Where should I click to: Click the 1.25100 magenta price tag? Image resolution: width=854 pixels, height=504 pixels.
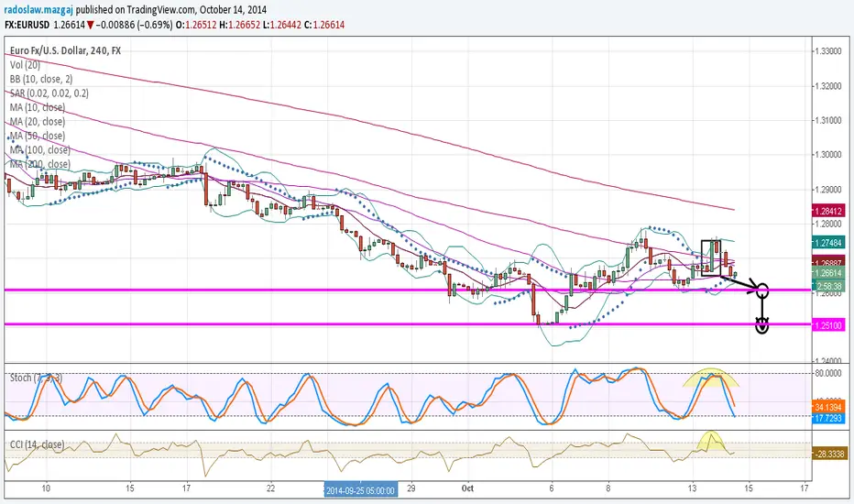(827, 325)
